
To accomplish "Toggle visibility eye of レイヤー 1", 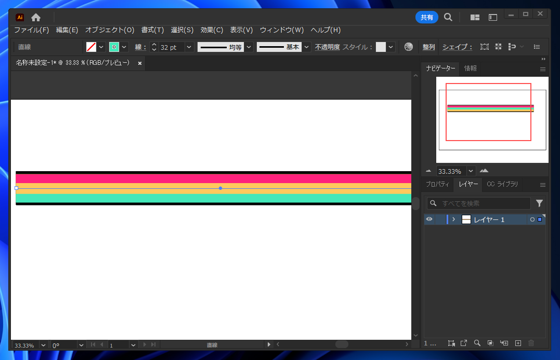I will [429, 219].
